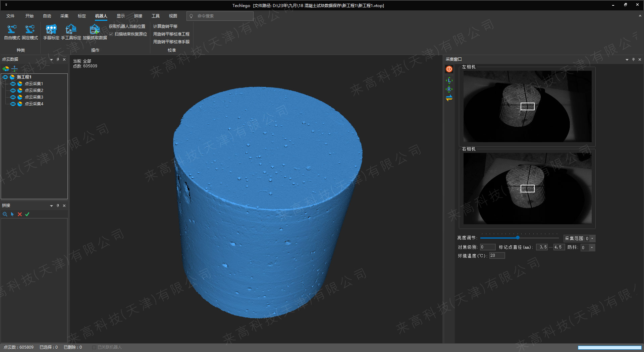Click the swap cameras arrows icon

click(x=449, y=98)
